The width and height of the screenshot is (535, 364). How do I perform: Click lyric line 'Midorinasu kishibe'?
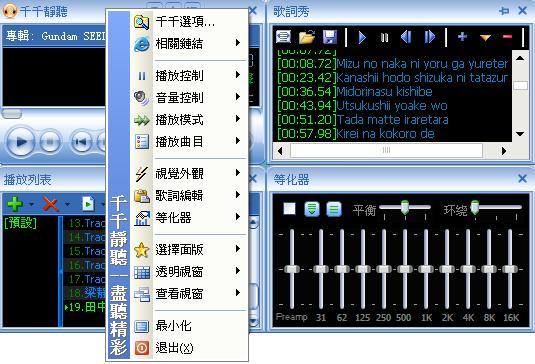385,91
